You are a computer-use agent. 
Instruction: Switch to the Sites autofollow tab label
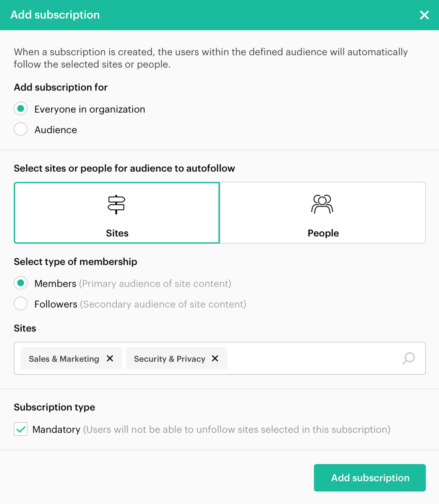(x=117, y=233)
